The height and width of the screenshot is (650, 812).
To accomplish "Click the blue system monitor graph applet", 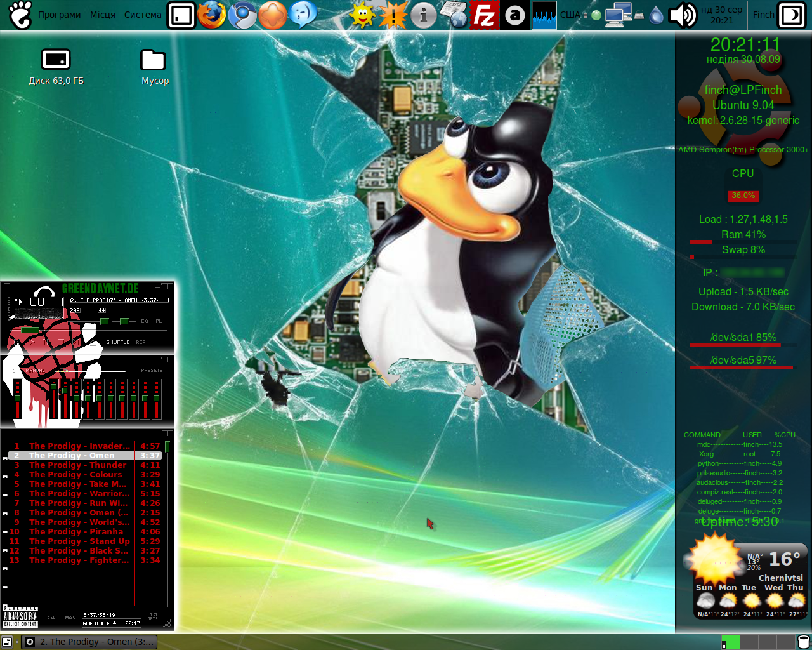I will 544,15.
